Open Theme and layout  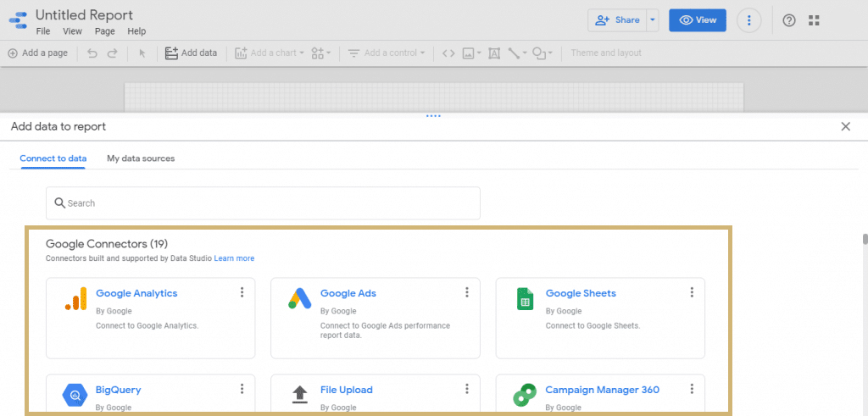click(x=606, y=53)
